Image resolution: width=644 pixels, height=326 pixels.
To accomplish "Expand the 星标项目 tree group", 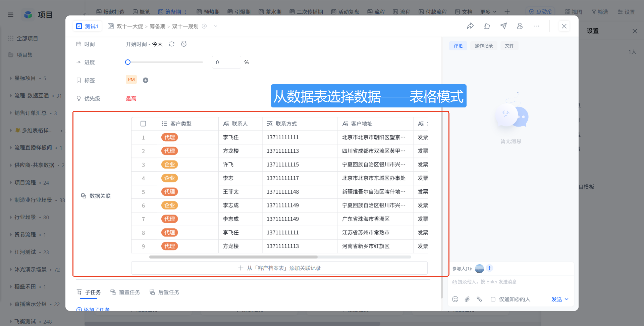I will click(11, 78).
